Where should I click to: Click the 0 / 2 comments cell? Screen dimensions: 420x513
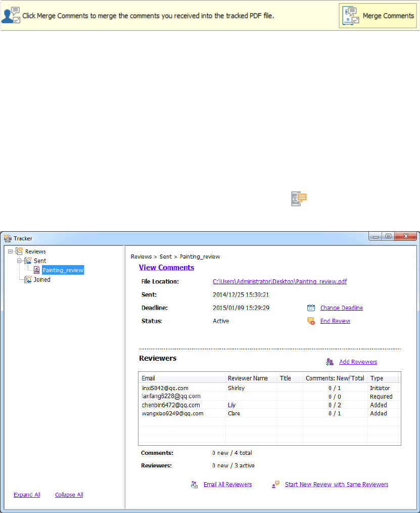[335, 405]
